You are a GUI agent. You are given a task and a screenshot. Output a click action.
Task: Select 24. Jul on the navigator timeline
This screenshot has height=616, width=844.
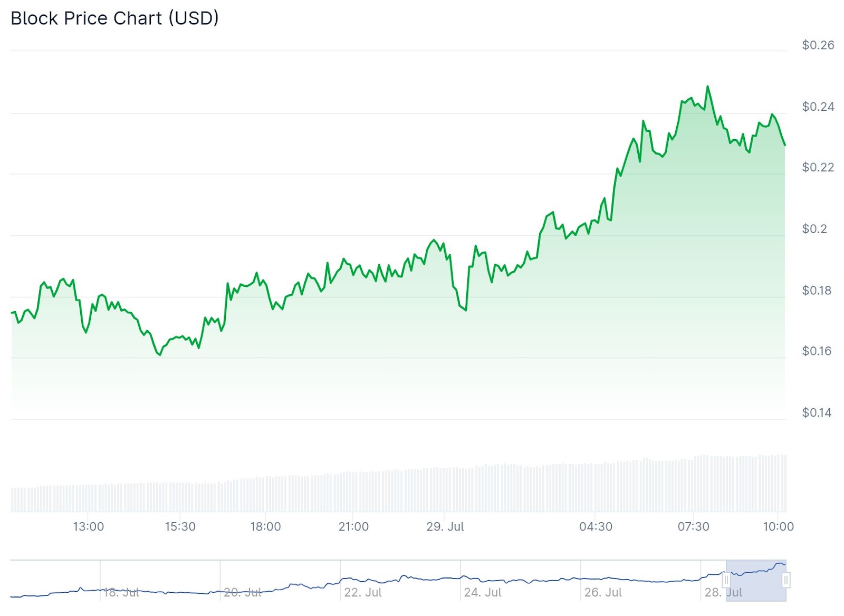[x=483, y=592]
